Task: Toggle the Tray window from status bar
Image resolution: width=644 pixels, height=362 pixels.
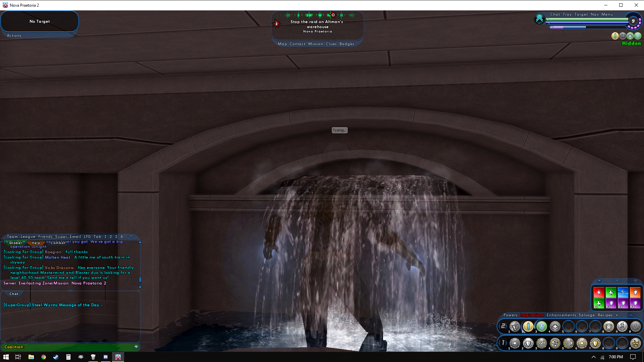Action: (x=567, y=14)
